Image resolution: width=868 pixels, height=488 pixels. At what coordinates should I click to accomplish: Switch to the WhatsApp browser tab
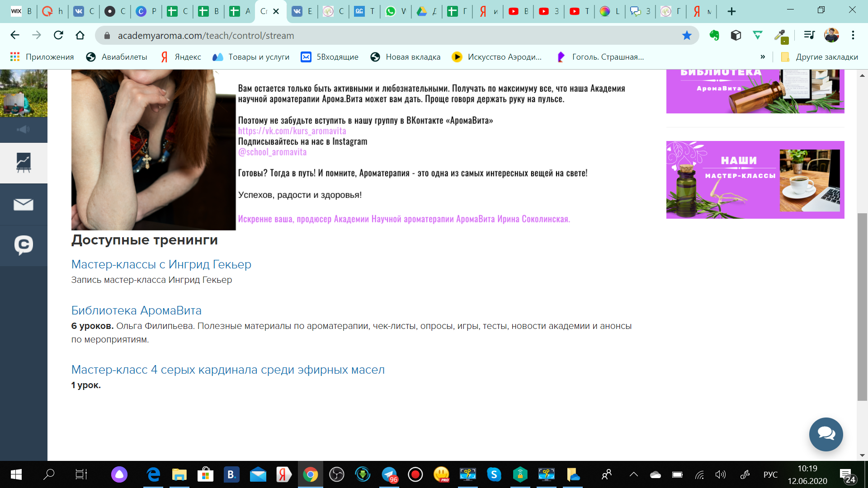point(396,11)
